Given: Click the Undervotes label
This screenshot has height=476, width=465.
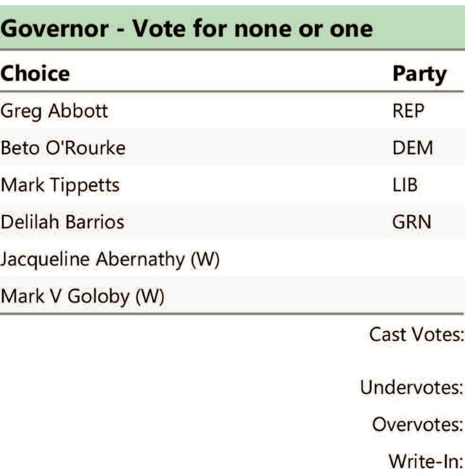Looking at the screenshot, I should pyautogui.click(x=411, y=387).
